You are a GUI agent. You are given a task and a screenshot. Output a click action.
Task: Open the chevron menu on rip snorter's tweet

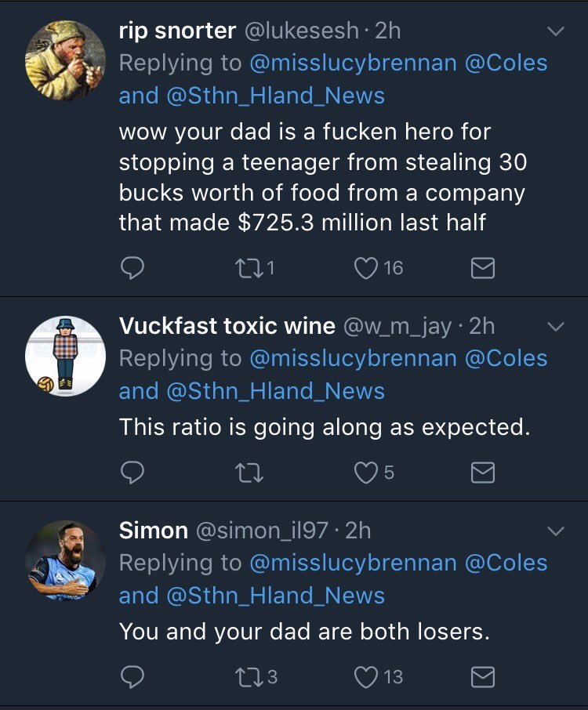pyautogui.click(x=554, y=32)
